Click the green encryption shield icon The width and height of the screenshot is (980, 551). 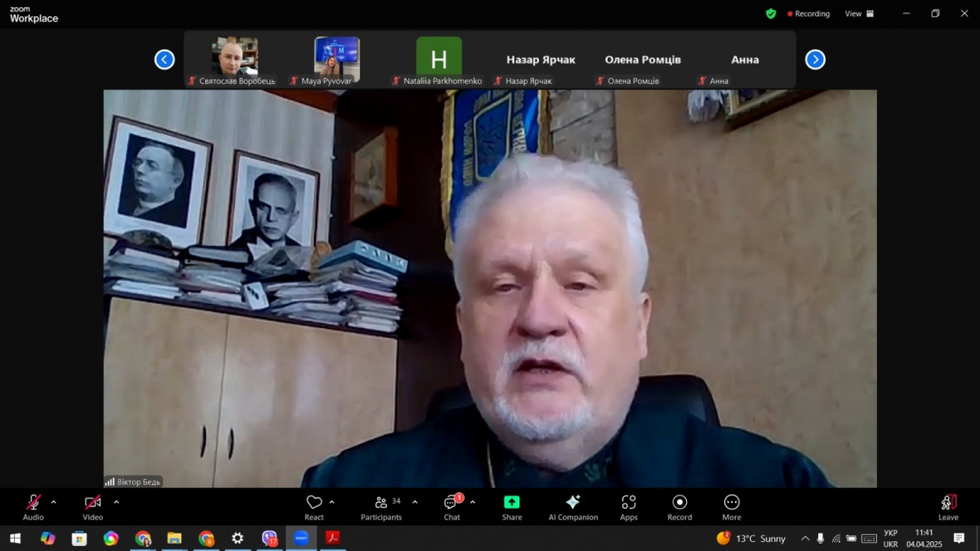pyautogui.click(x=770, y=14)
